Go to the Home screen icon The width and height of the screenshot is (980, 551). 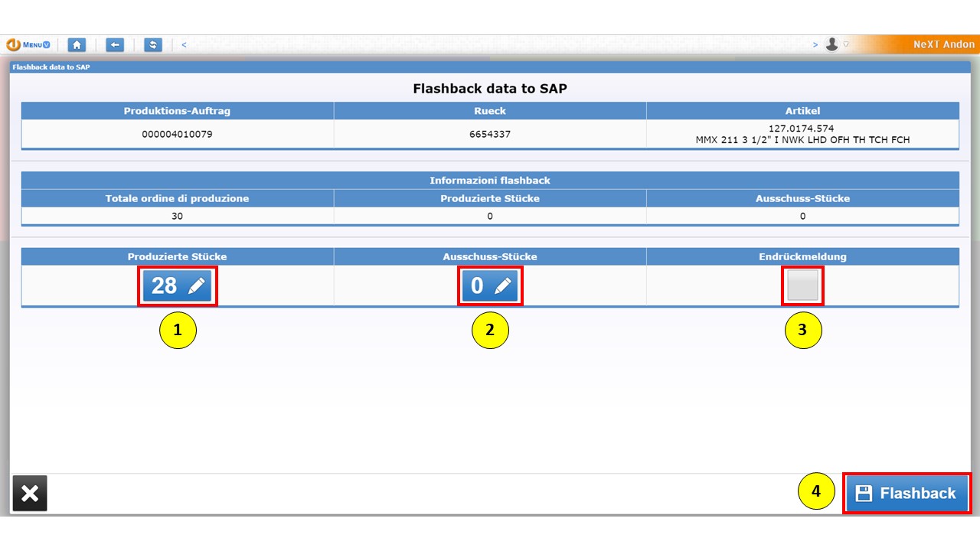[x=77, y=44]
